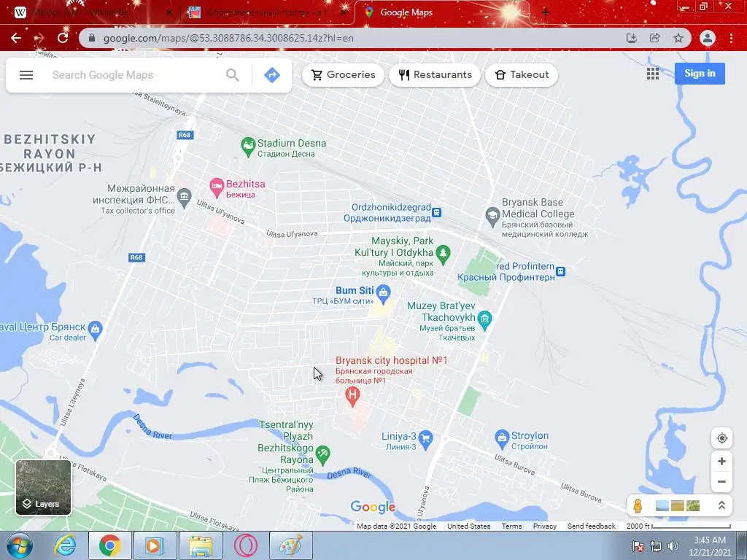Open Directions with the blue arrow icon
Image resolution: width=747 pixels, height=560 pixels.
pos(272,75)
